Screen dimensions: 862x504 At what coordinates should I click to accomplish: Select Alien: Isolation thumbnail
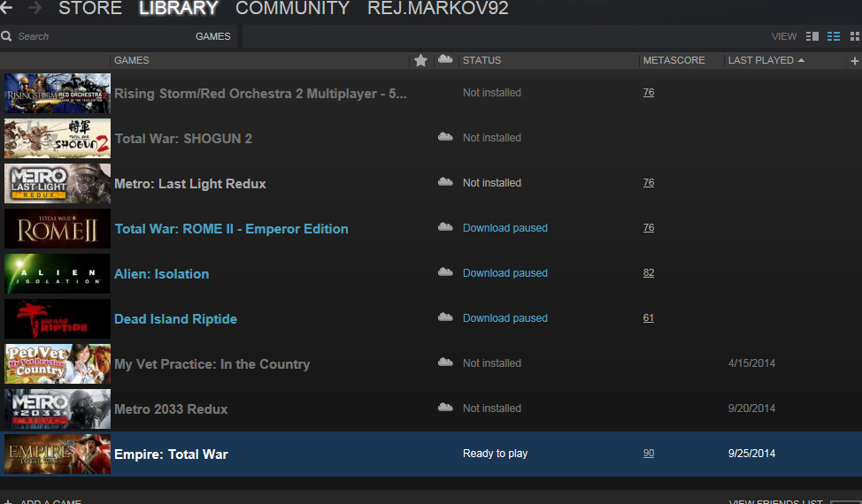[x=58, y=273]
